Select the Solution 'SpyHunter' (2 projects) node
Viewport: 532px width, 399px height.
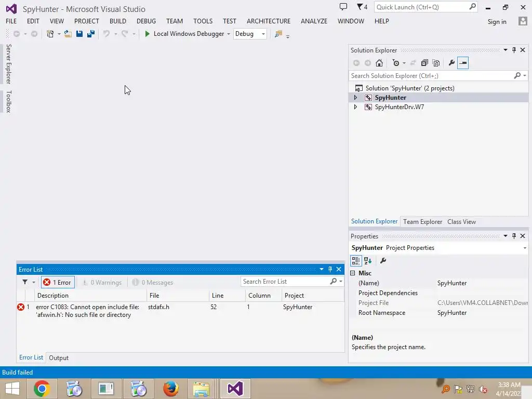(409, 88)
